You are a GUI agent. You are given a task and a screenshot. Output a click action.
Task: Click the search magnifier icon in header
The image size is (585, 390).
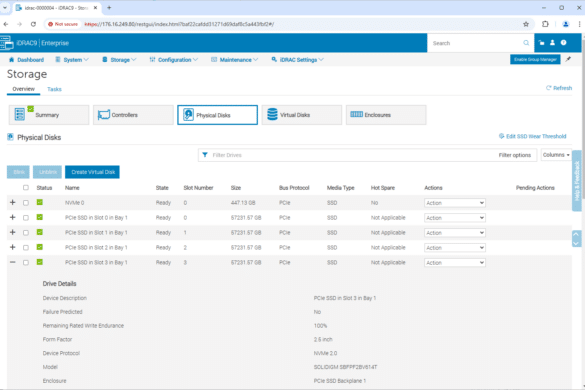[x=526, y=43]
